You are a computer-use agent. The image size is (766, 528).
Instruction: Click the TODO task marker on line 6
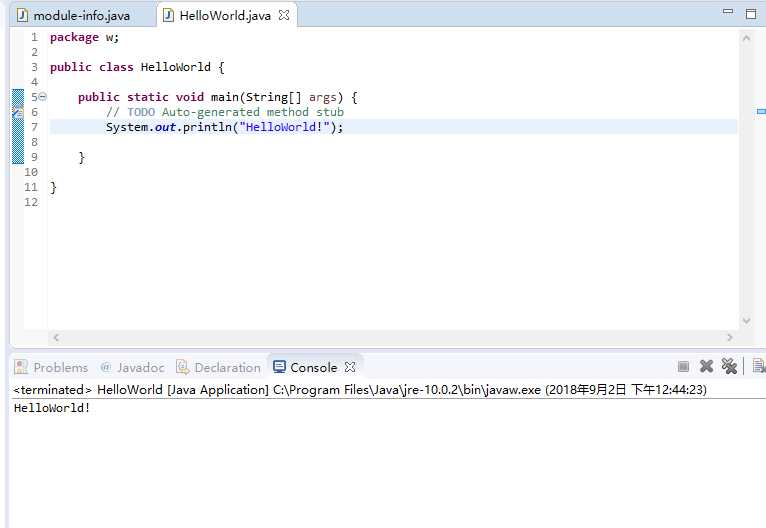tap(18, 113)
